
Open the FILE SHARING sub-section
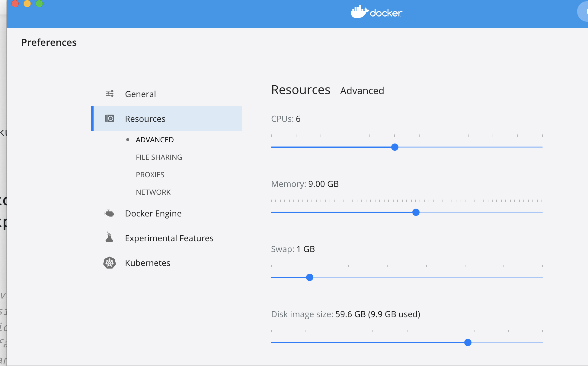(159, 157)
